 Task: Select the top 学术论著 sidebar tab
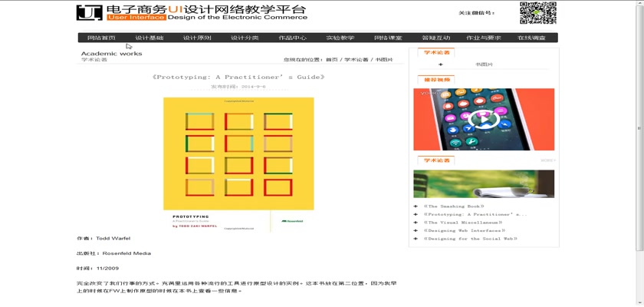436,53
